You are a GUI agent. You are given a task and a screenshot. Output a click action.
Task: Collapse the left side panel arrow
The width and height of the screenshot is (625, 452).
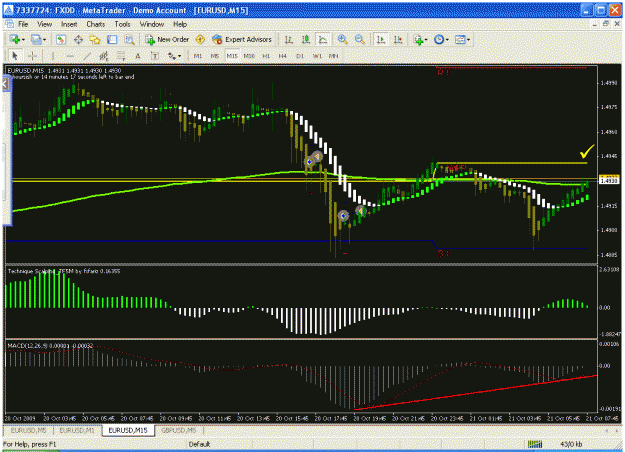click(x=5, y=84)
